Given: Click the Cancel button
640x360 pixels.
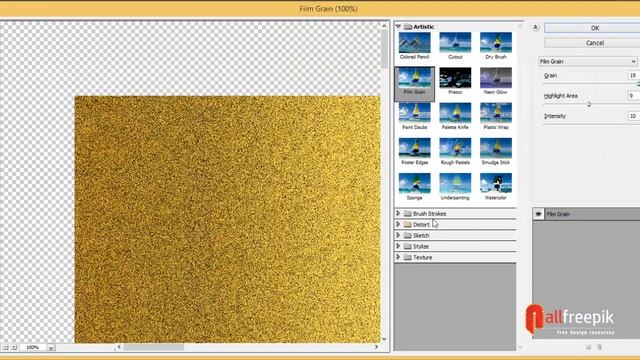Looking at the screenshot, I should (x=594, y=43).
